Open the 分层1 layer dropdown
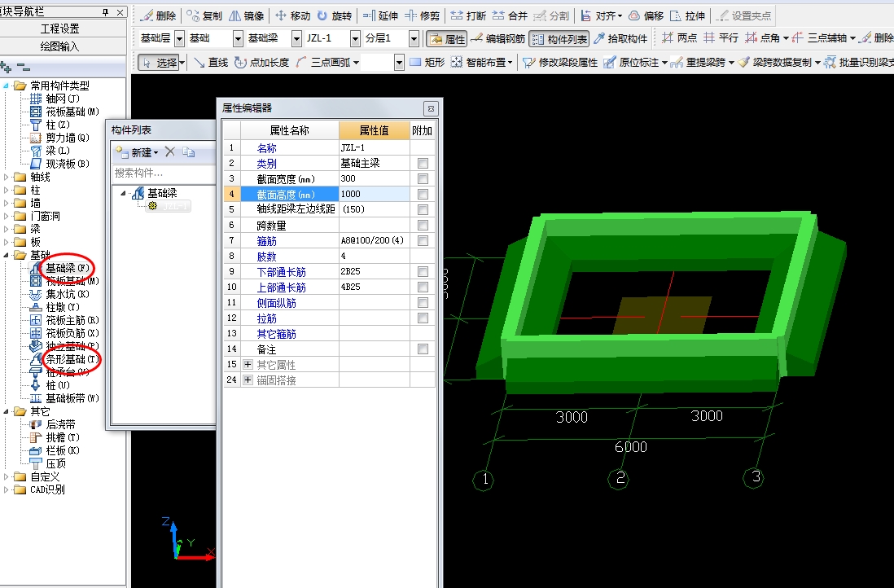Image resolution: width=894 pixels, height=588 pixels. (414, 39)
